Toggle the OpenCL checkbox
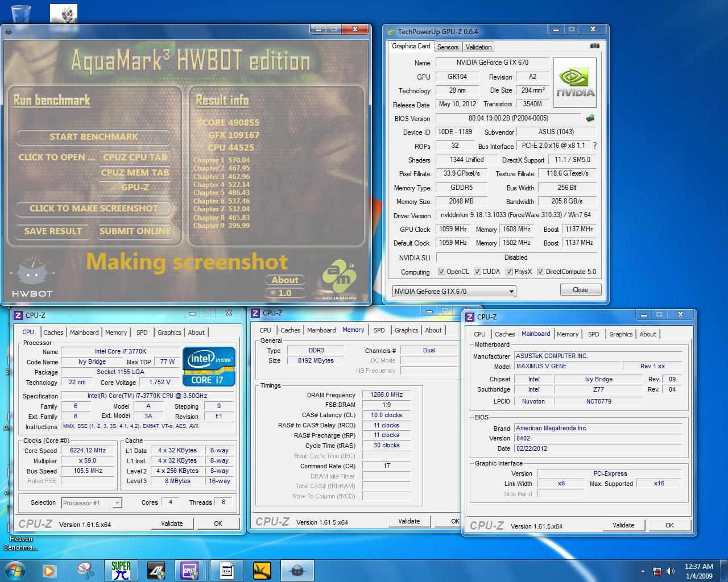This screenshot has width=728, height=582. click(x=441, y=272)
